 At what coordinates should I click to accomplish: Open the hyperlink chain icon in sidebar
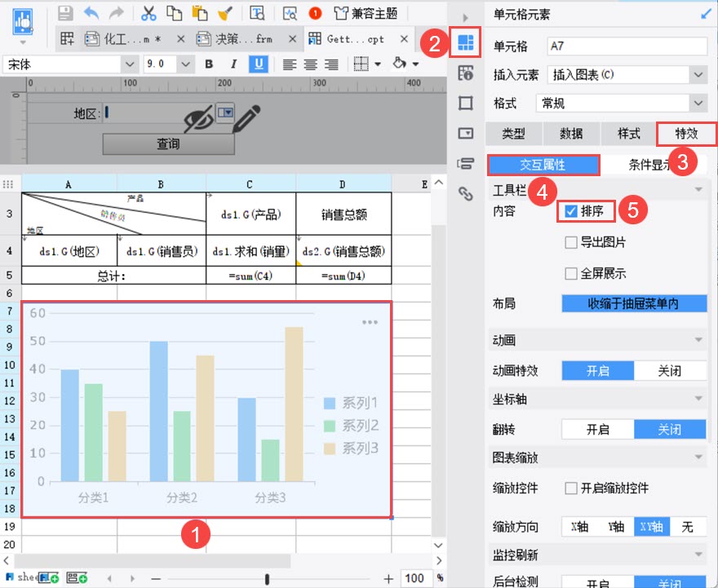pyautogui.click(x=466, y=193)
